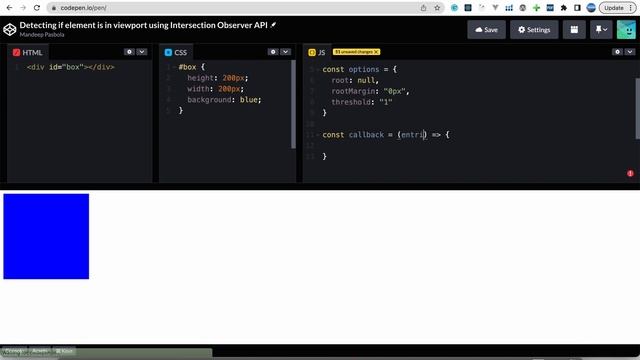The height and width of the screenshot is (360, 640).
Task: Click the red error indicator in JS panel
Action: [630, 173]
